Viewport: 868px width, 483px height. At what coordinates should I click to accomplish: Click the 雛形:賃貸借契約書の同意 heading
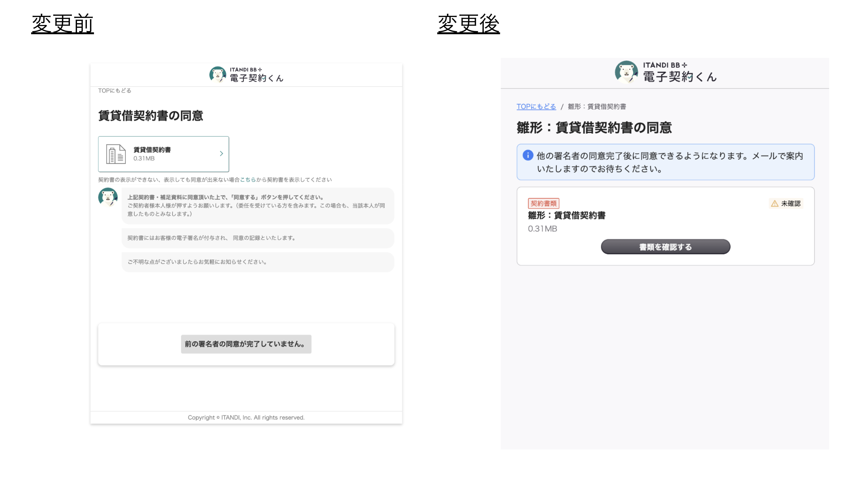pyautogui.click(x=594, y=128)
